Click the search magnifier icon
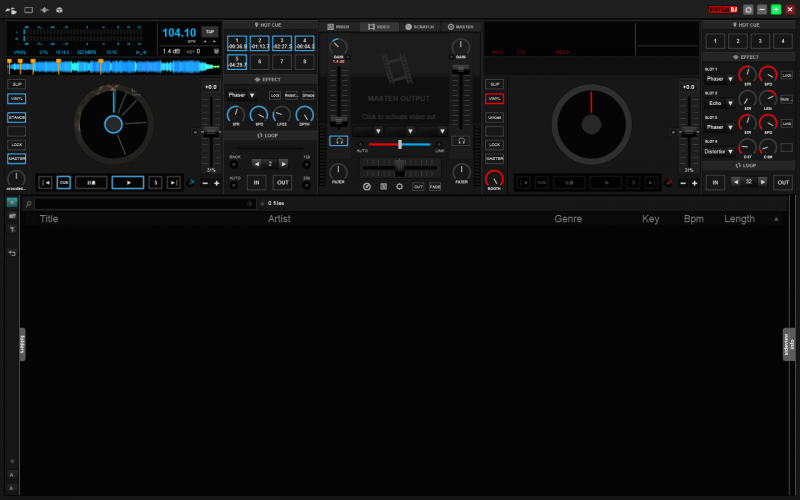This screenshot has width=800, height=500. click(29, 204)
